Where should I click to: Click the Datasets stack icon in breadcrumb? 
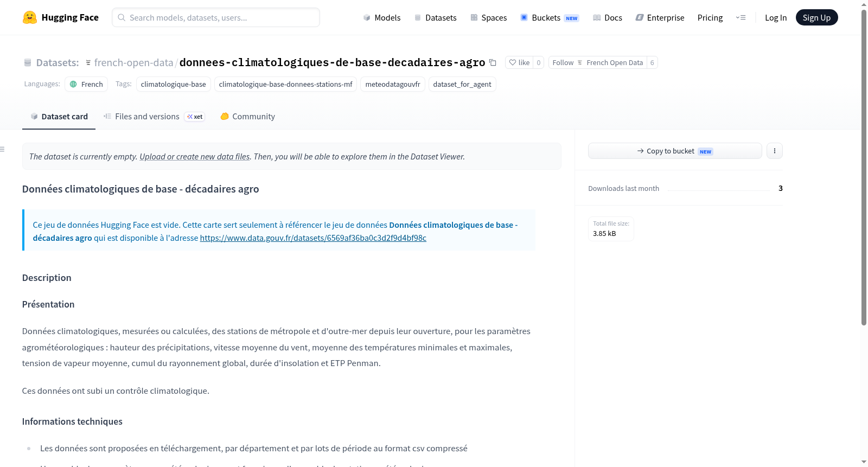point(28,62)
